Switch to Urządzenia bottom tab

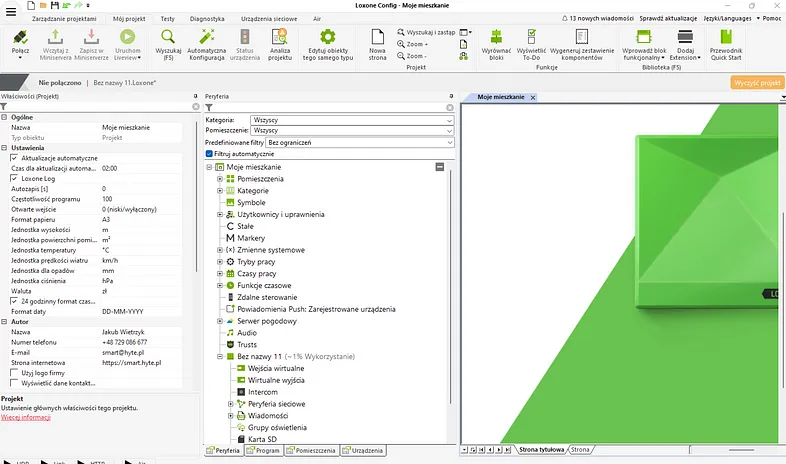click(x=363, y=450)
